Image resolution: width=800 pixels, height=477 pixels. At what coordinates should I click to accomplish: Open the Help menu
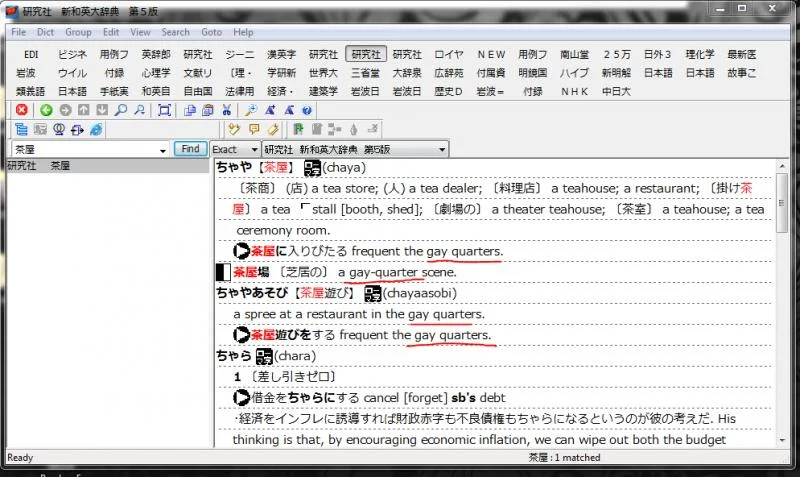243,32
